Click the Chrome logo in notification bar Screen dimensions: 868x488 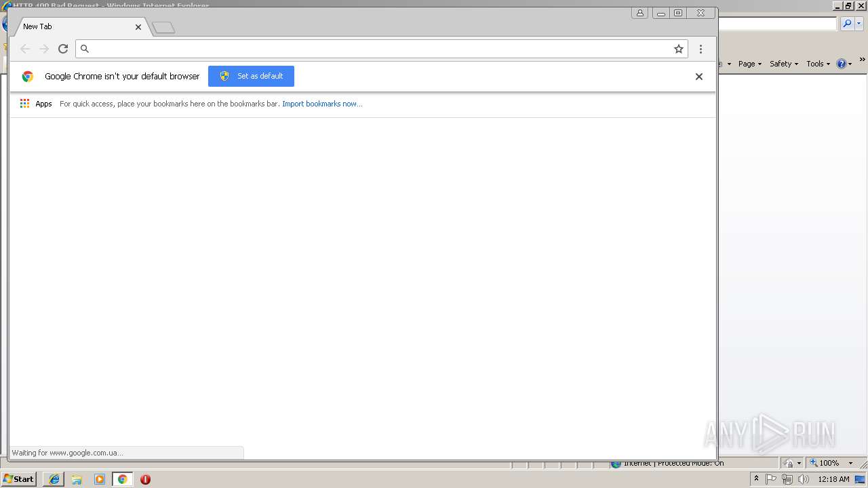click(28, 77)
